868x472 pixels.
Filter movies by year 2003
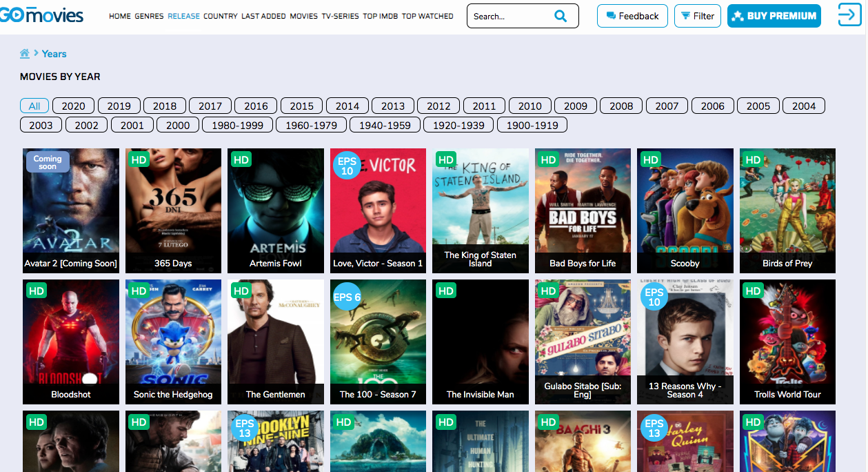coord(41,125)
